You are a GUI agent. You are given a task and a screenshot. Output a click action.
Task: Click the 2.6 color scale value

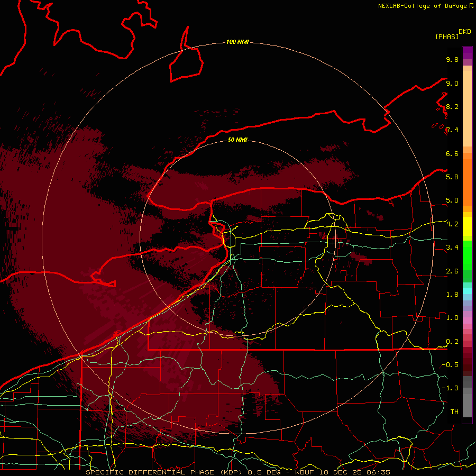point(452,271)
